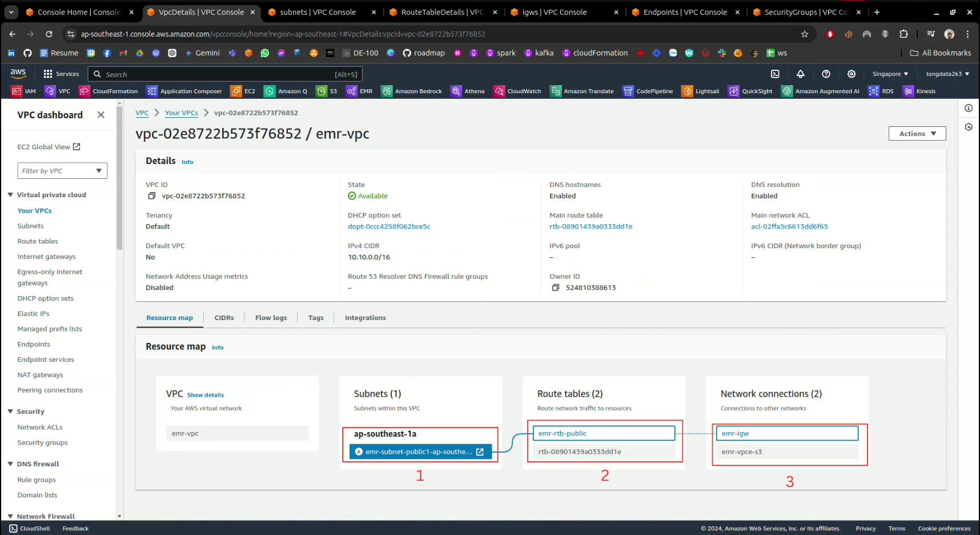Open the Athena service shortcut
980x535 pixels.
coord(468,91)
